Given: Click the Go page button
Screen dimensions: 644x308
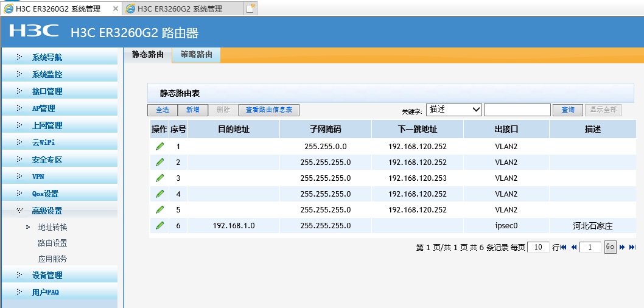Looking at the screenshot, I should pos(611,247).
